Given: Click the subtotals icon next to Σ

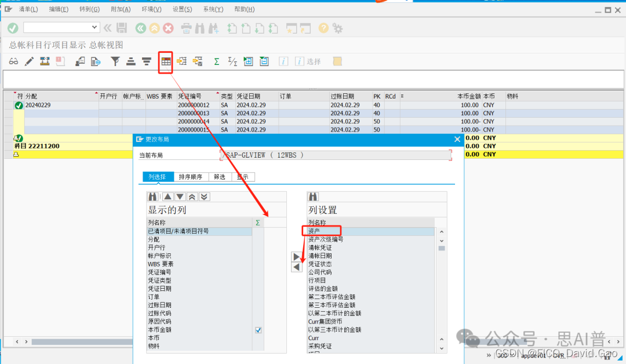Looking at the screenshot, I should click(x=231, y=61).
